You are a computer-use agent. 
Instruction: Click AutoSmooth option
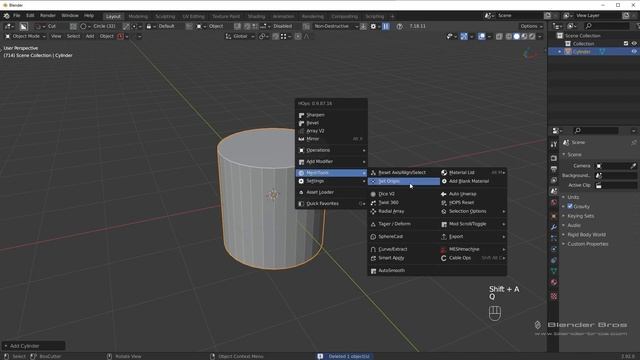point(404,271)
